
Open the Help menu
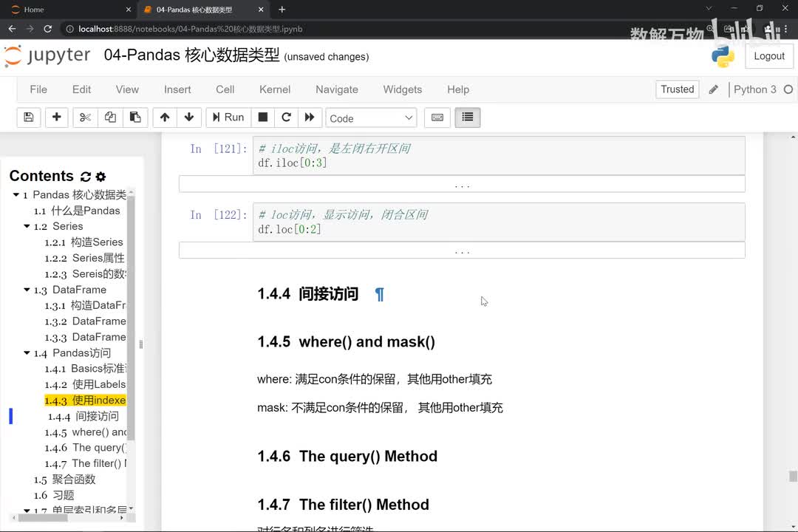coord(458,89)
